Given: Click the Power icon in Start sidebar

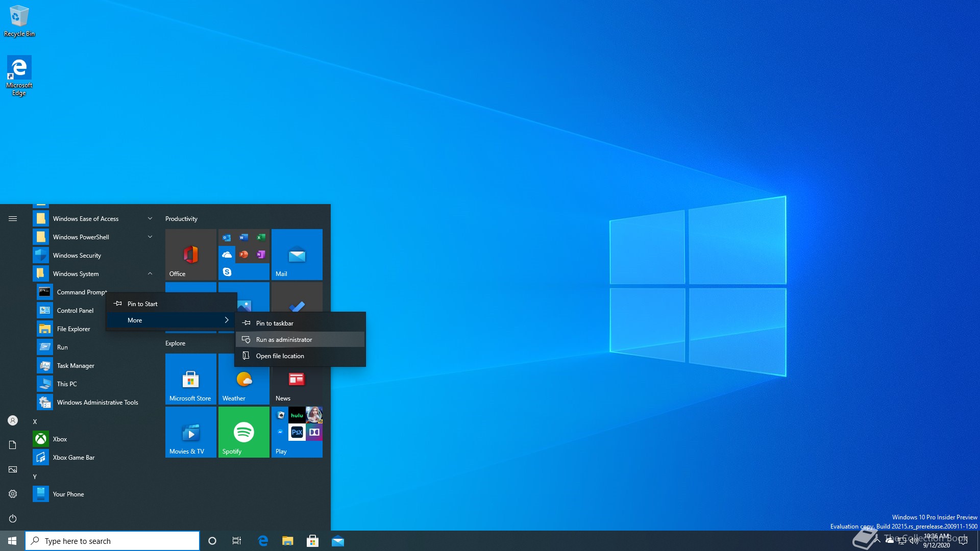Looking at the screenshot, I should click(x=13, y=518).
